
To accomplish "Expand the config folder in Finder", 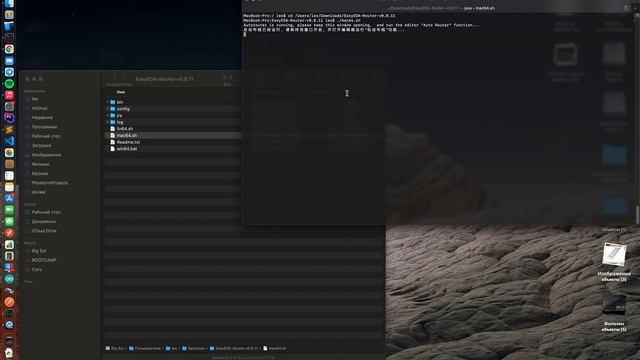I will 108,109.
